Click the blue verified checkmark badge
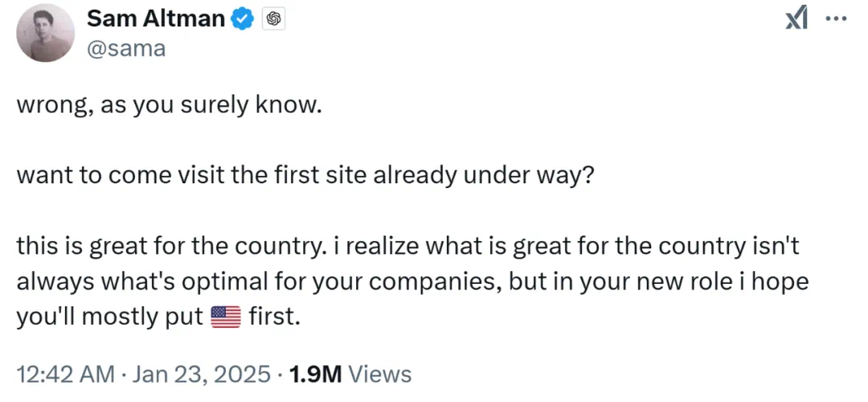The height and width of the screenshot is (402, 868). (x=244, y=20)
